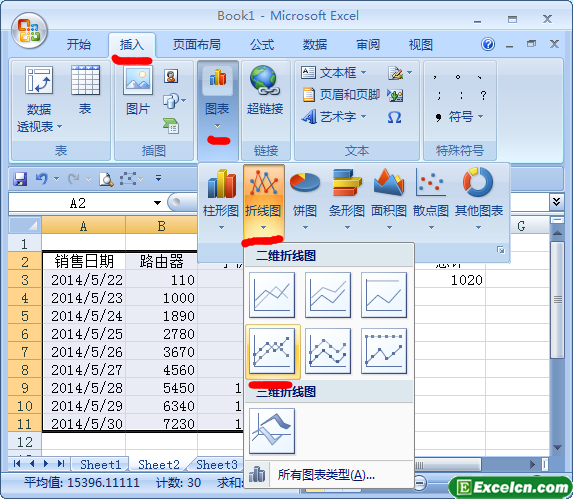The height and width of the screenshot is (499, 573).
Task: Choose the stacked line chart thumbnail
Action: (x=328, y=295)
